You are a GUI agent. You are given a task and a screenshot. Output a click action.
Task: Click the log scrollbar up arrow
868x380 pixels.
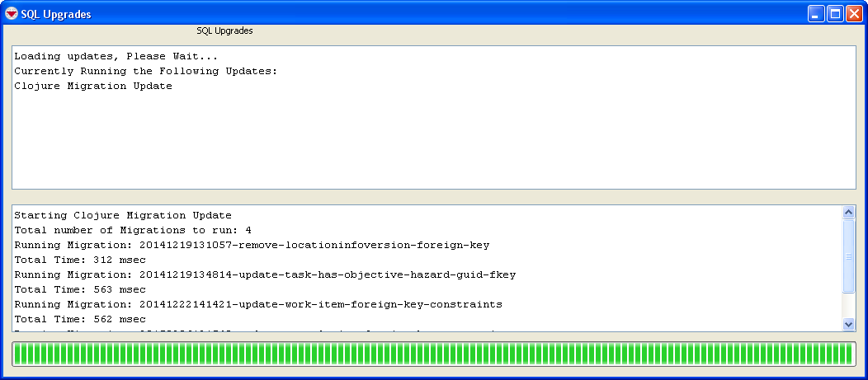(x=849, y=213)
